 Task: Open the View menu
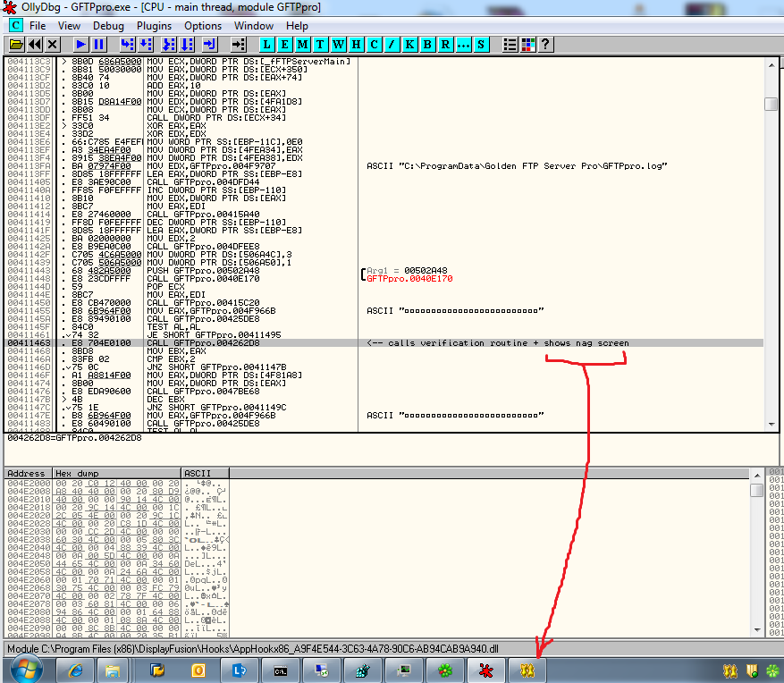[x=69, y=26]
